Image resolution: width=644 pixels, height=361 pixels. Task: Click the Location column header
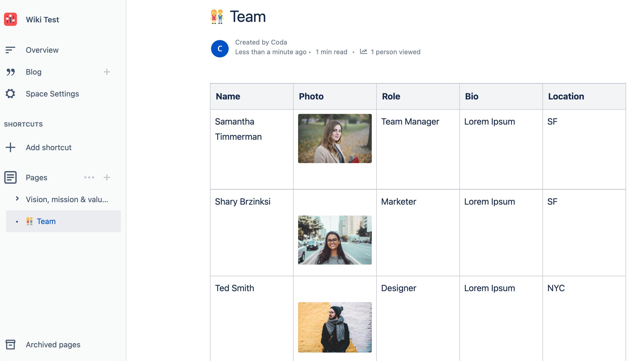coord(584,96)
